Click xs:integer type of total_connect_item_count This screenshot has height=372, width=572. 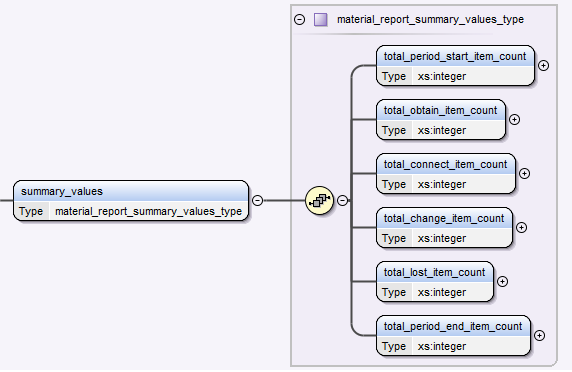442,184
